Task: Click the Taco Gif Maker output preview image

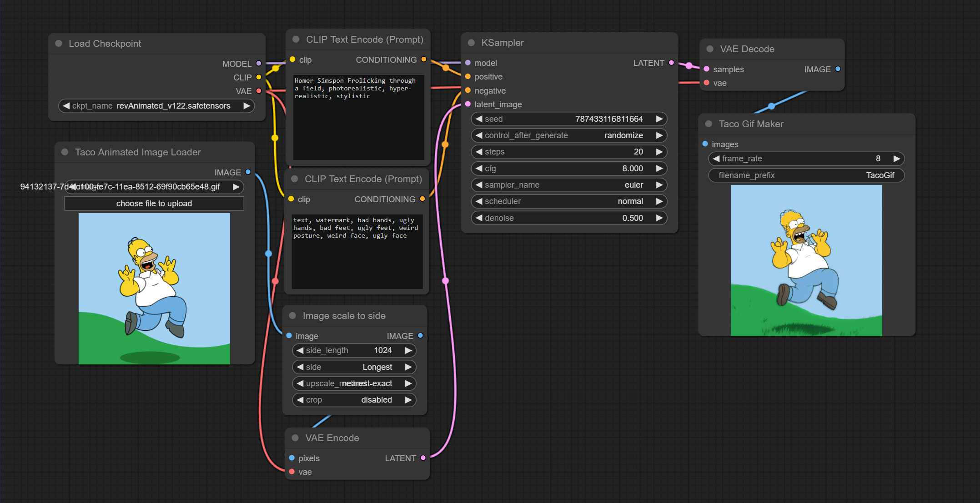Action: 806,260
